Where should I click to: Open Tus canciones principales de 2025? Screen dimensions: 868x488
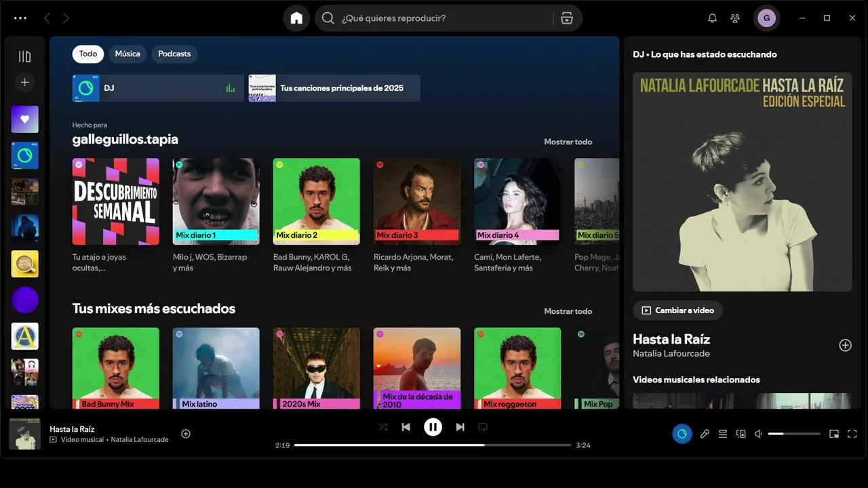click(334, 88)
